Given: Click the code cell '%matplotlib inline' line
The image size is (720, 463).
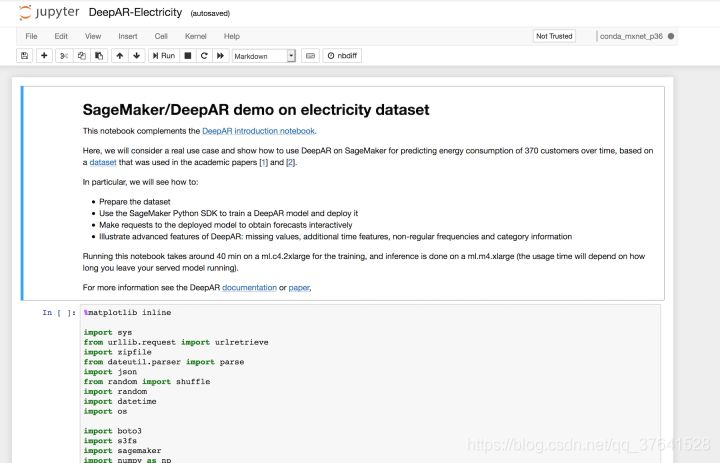Looking at the screenshot, I should [x=127, y=312].
